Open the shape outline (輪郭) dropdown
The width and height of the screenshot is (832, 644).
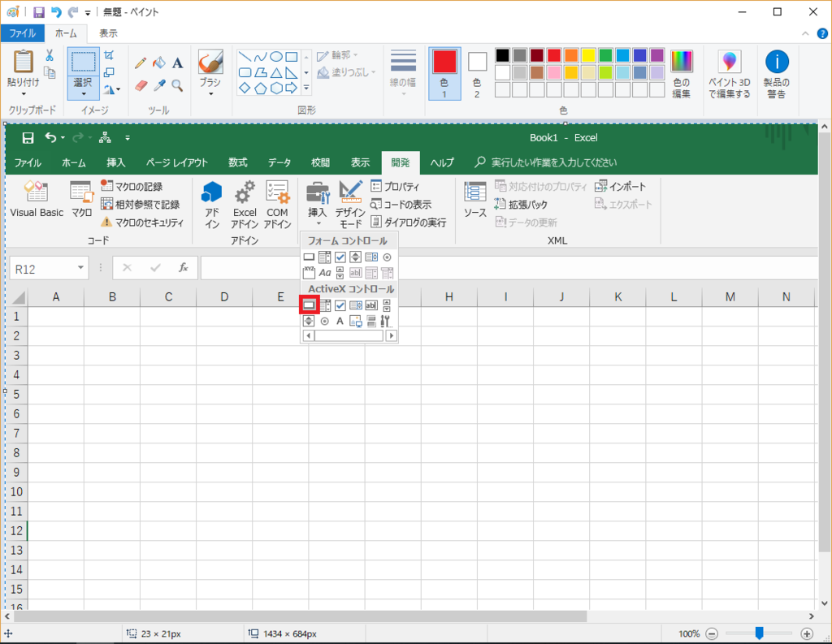pos(340,56)
